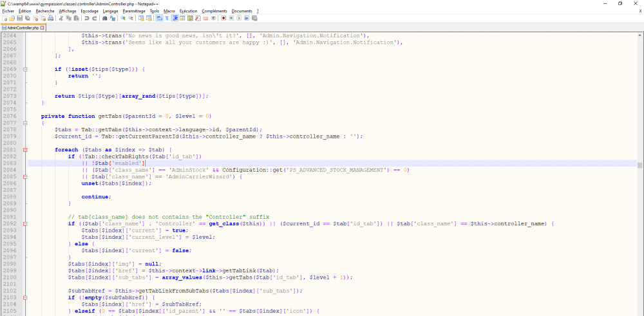Open the Fichier menu
The width and height of the screenshot is (644, 316).
(8, 11)
